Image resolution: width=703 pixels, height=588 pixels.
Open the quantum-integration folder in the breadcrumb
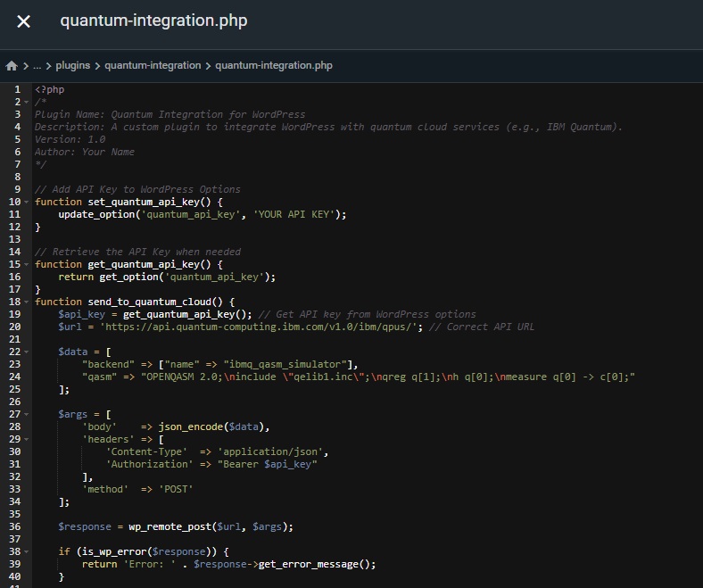click(153, 66)
